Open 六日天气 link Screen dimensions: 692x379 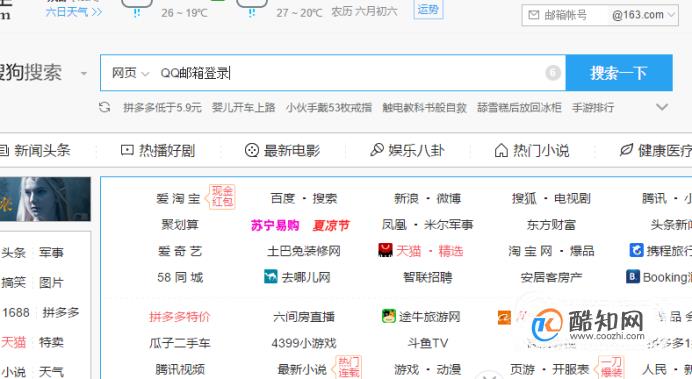(x=74, y=11)
